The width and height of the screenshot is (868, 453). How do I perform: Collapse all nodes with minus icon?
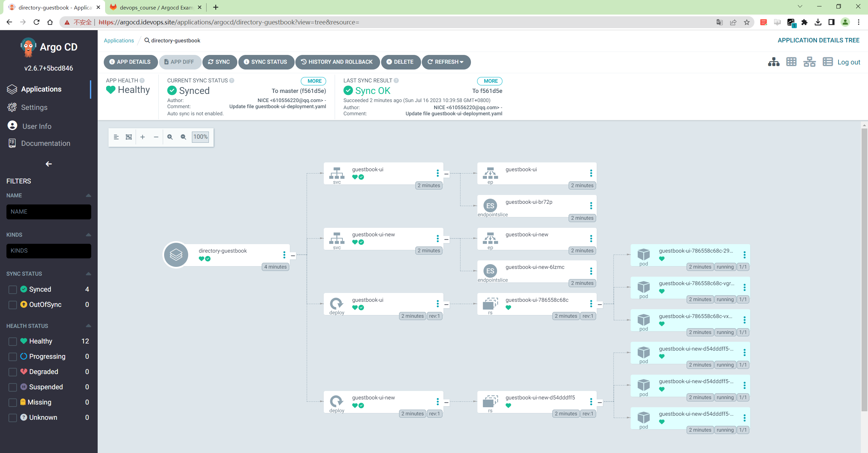tap(156, 137)
